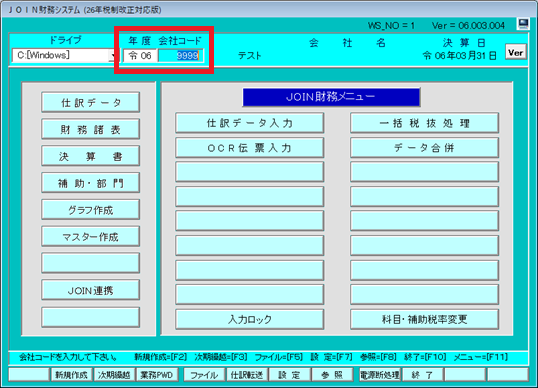Focus the company code field 9999
The width and height of the screenshot is (538, 388).
pos(180,56)
